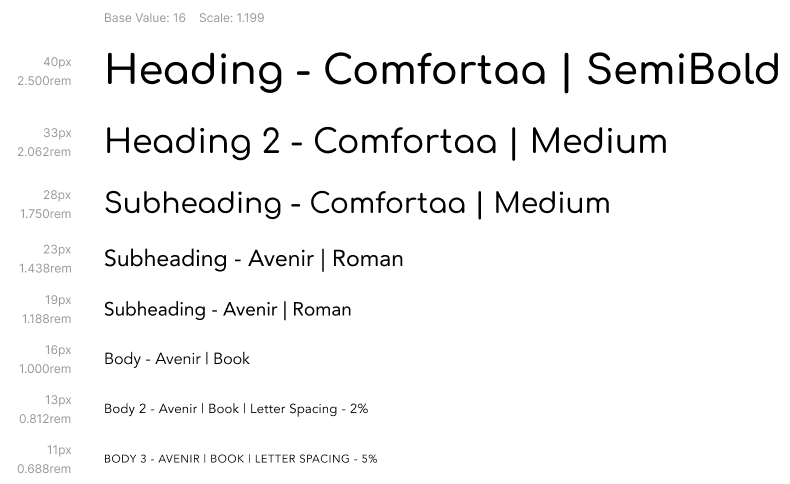Image resolution: width=790 pixels, height=484 pixels.
Task: Click the 1.438rem size label
Action: coord(45,268)
